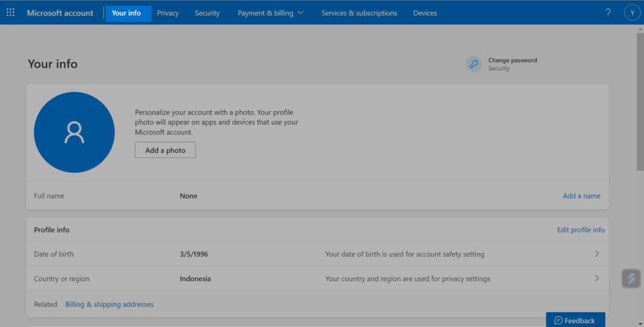This screenshot has width=644, height=327.
Task: Open the help question mark icon
Action: tap(608, 13)
